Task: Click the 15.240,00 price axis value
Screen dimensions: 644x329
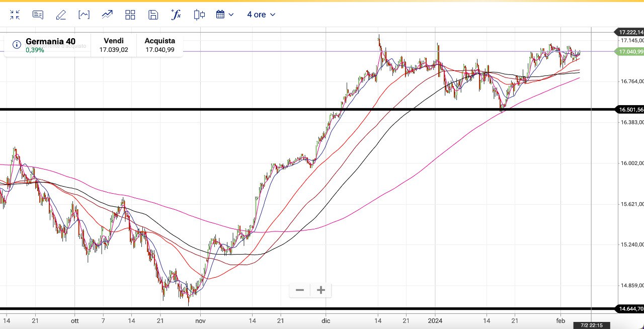Action: pos(632,245)
